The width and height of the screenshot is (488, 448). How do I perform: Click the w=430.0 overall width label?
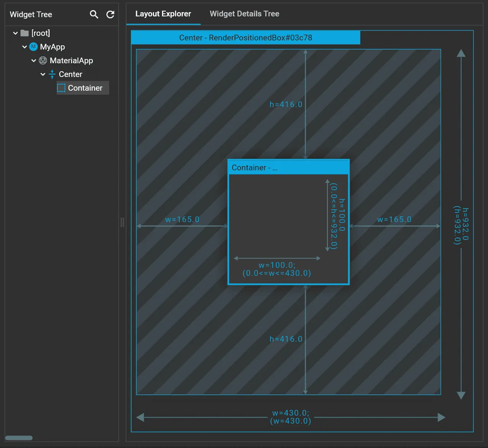(291, 417)
